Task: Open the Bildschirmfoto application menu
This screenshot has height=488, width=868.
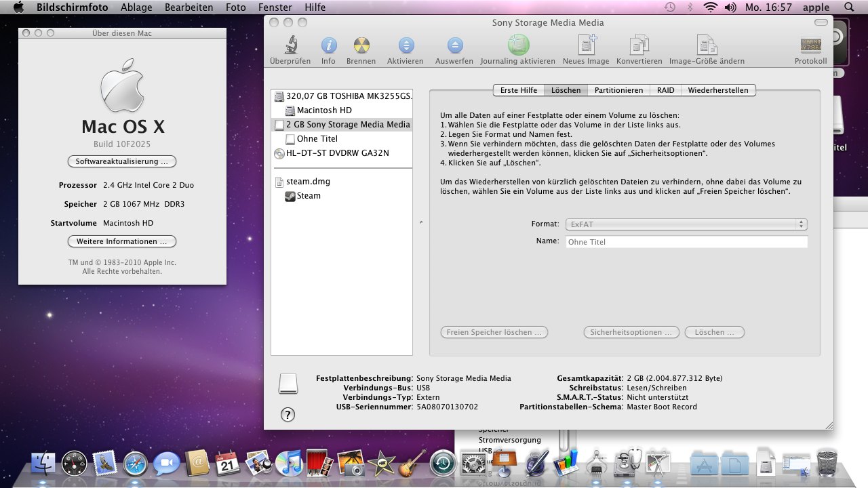Action: (x=73, y=7)
